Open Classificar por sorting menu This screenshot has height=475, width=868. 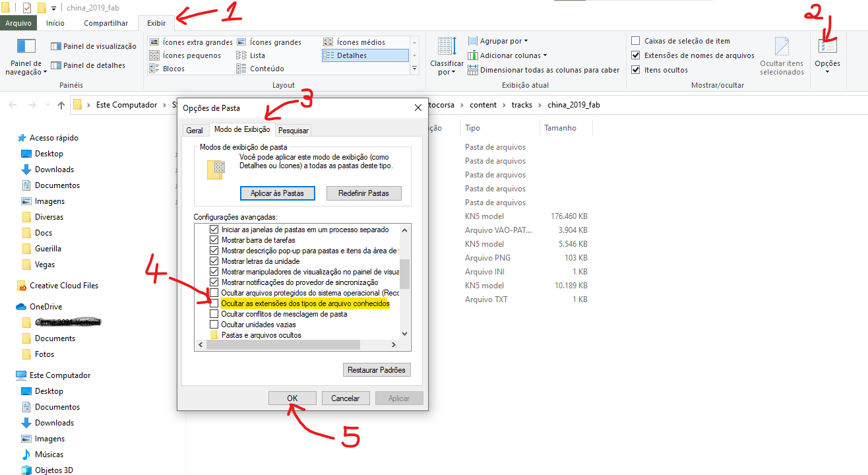[x=447, y=57]
